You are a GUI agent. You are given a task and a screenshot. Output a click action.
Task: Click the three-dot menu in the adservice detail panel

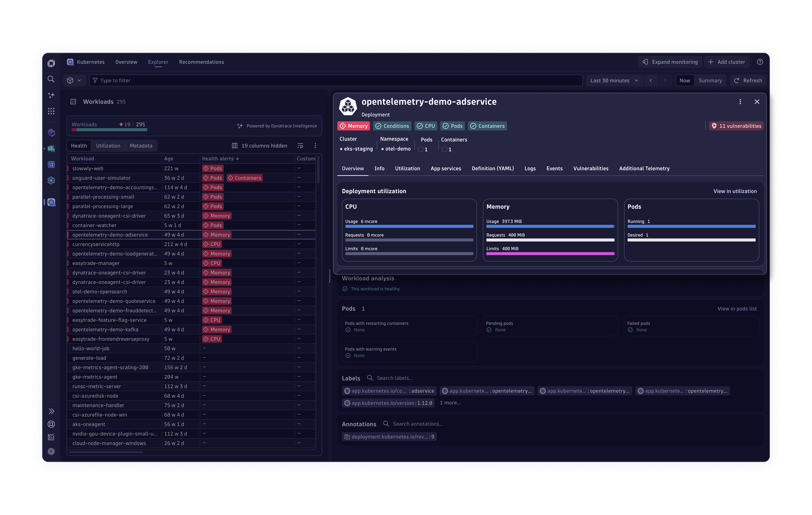[x=740, y=102]
